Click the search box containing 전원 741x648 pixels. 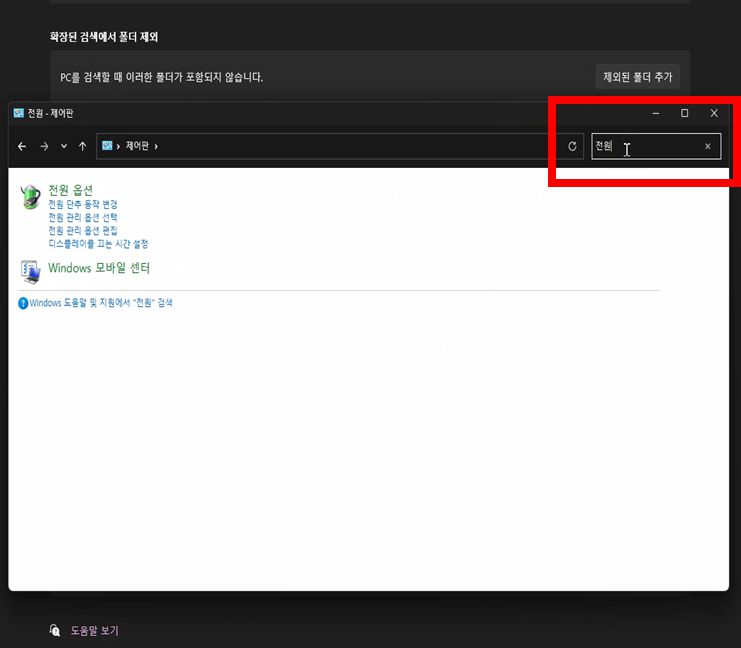(656, 147)
